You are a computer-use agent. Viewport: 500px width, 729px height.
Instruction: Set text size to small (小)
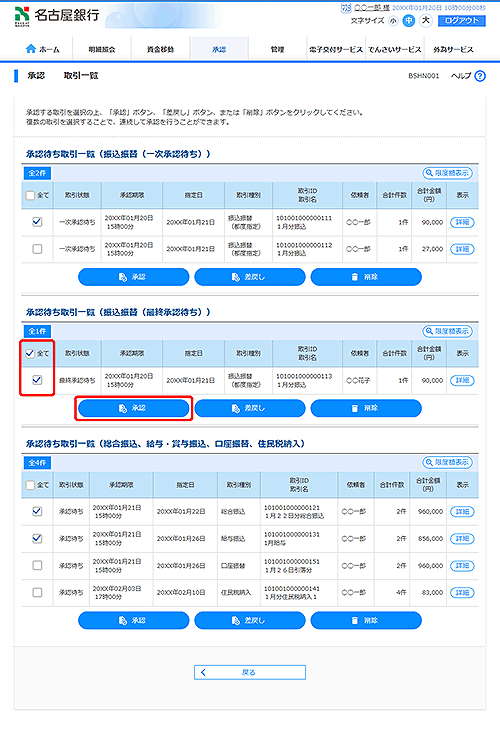[393, 21]
